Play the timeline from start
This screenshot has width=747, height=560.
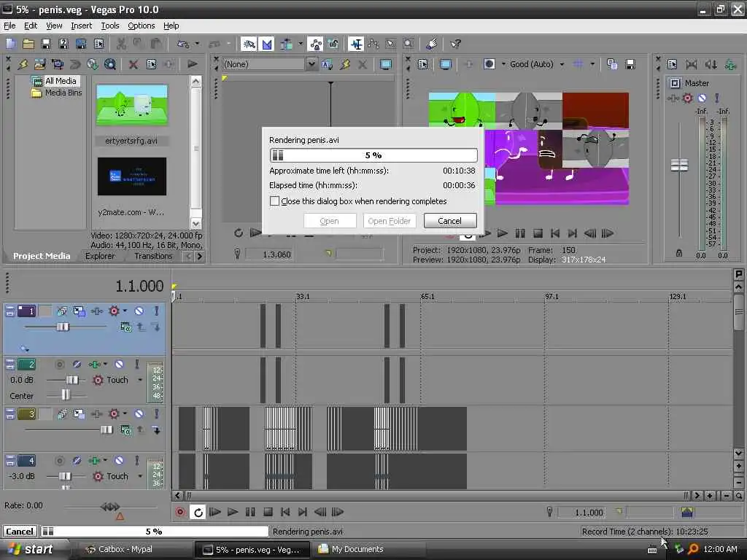click(x=215, y=512)
